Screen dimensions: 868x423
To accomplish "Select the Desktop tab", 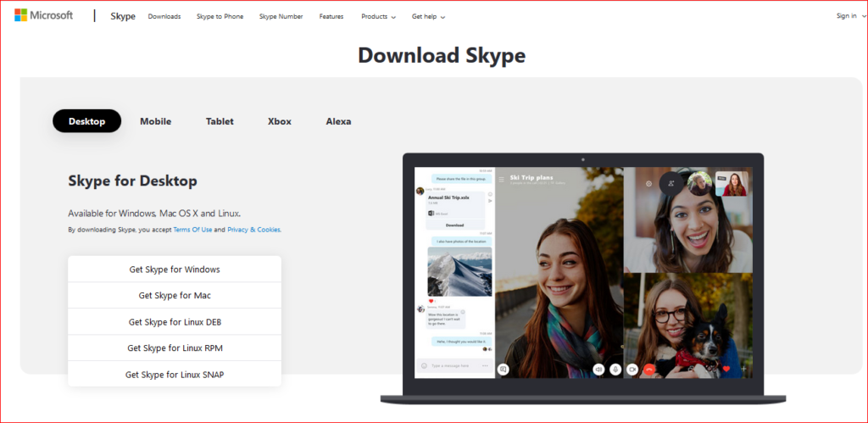I will pos(87,121).
